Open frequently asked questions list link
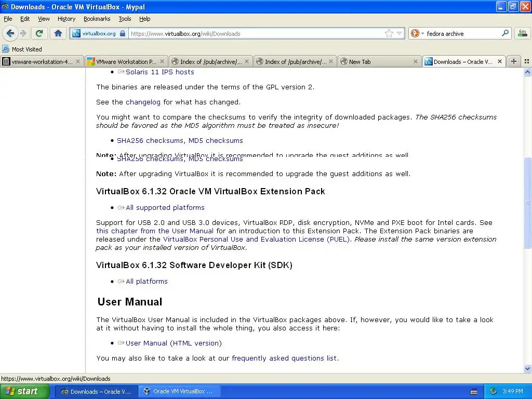 (x=284, y=358)
